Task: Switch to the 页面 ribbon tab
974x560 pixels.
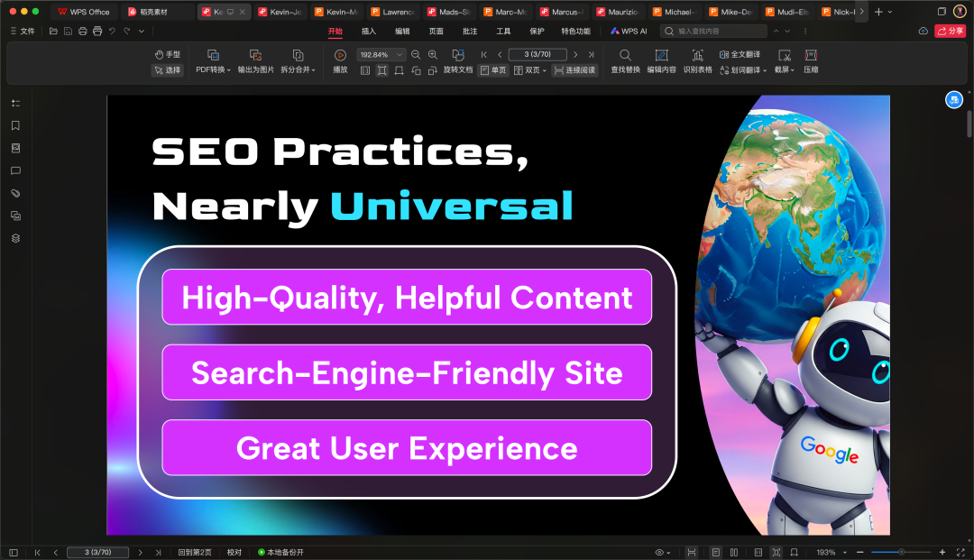Action: coord(436,31)
